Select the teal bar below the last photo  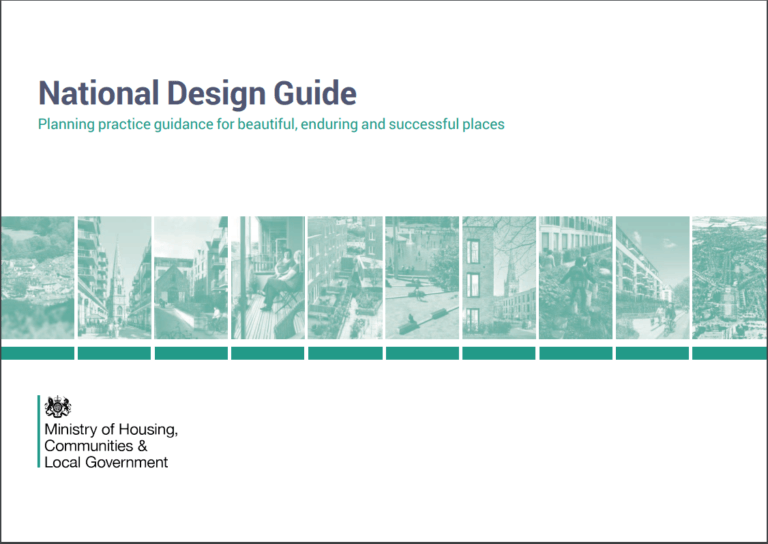coord(729,353)
